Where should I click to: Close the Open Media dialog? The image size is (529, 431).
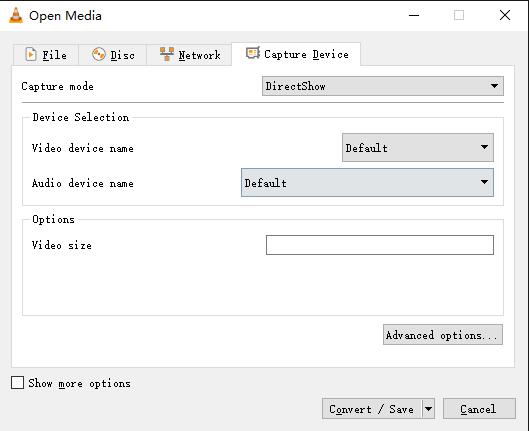[505, 15]
